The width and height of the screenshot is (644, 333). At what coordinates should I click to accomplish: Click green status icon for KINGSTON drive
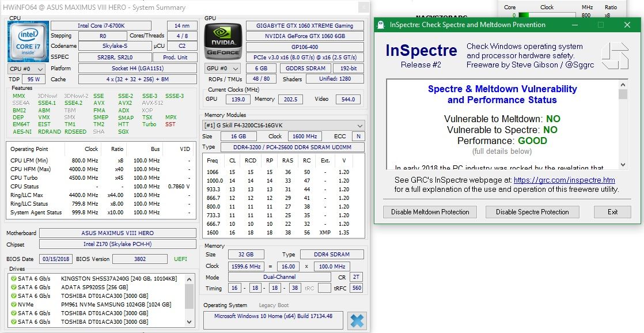[x=14, y=278]
